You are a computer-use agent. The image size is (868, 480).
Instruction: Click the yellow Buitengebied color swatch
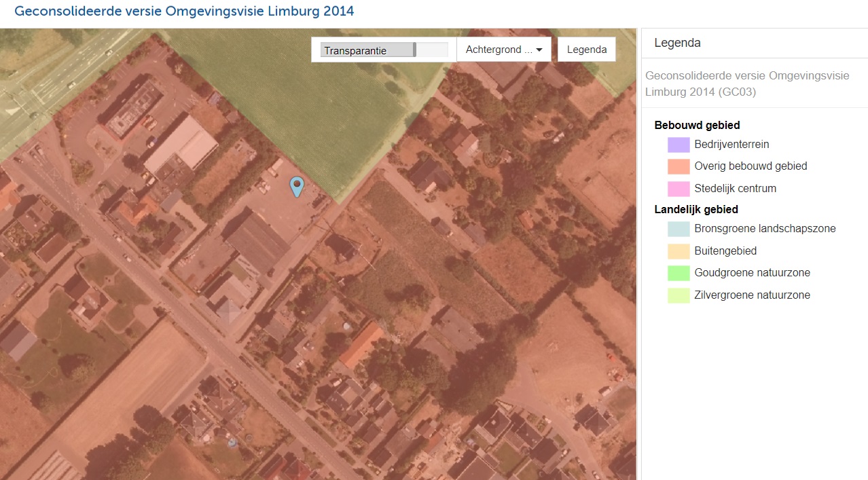(x=679, y=251)
